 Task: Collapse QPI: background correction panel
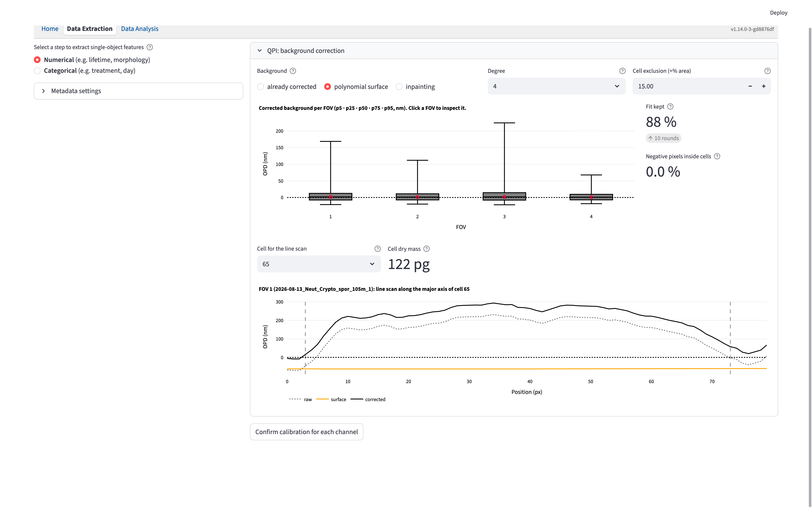point(514,51)
